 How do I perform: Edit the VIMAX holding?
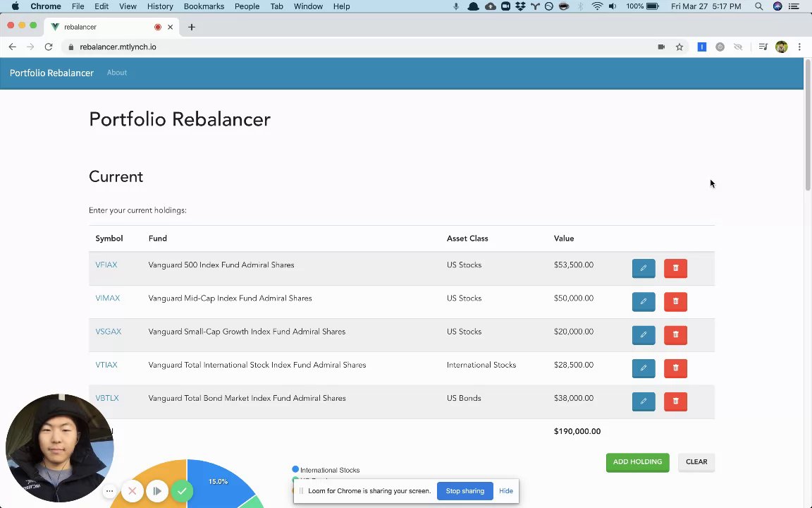point(643,302)
